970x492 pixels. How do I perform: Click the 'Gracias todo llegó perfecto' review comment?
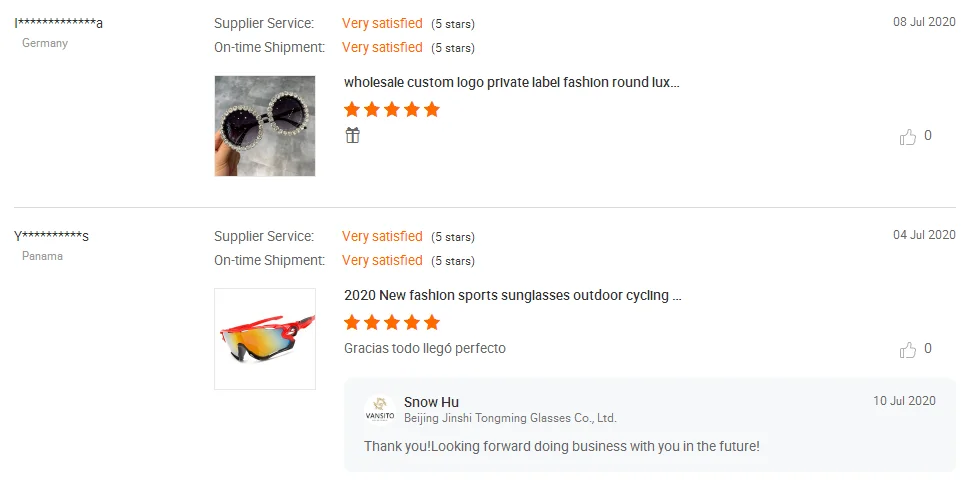point(425,348)
